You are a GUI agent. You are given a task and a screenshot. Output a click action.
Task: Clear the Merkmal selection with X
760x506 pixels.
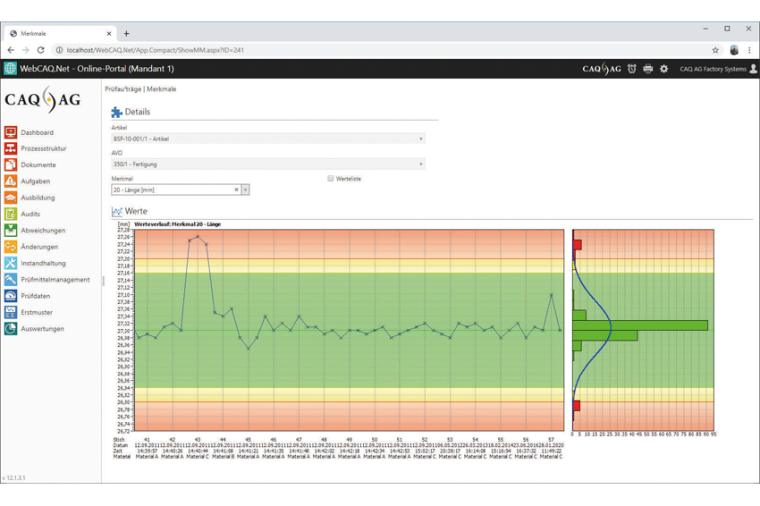[x=236, y=189]
